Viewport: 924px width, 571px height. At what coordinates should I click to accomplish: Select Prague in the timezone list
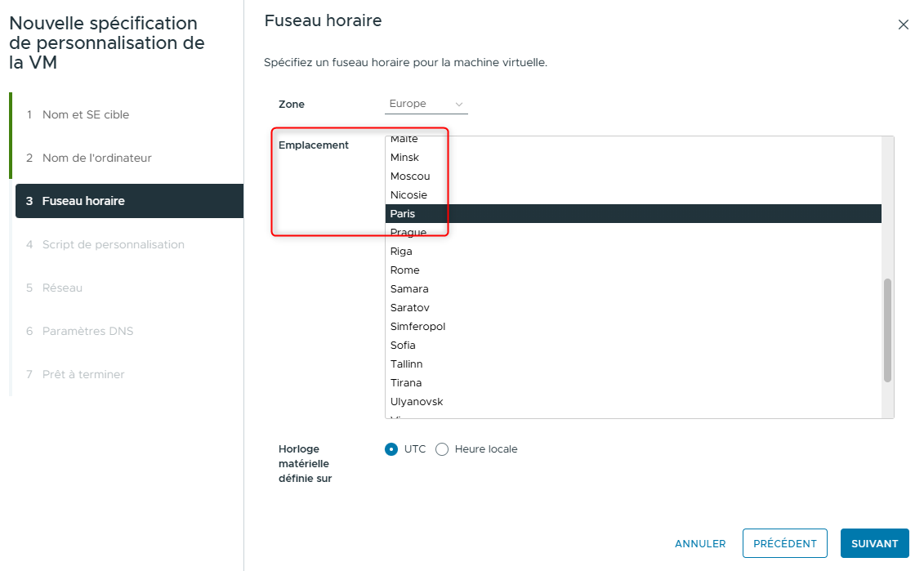(408, 233)
